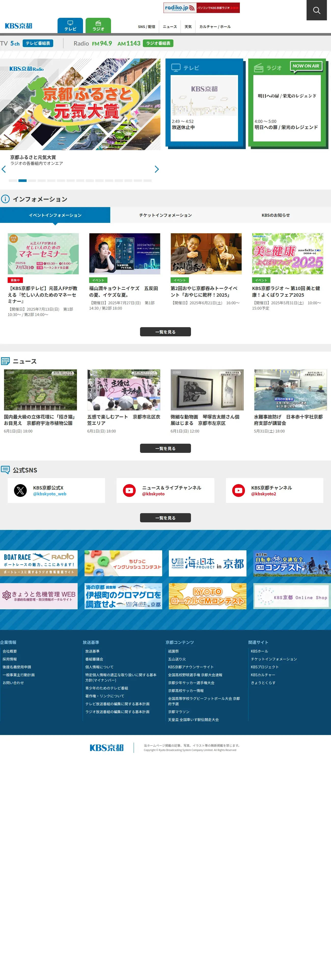Open KBS京都 Online Shop banner

pos(292,596)
